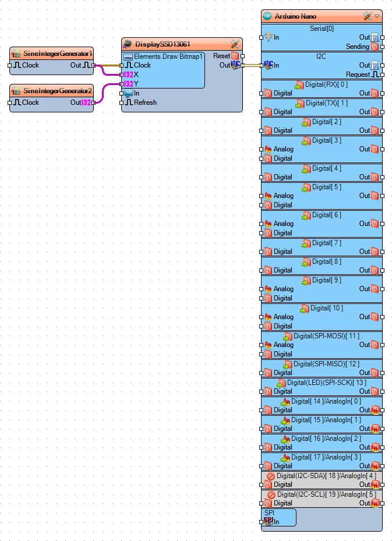This screenshot has height=541, width=392.
Task: Select the SineIntegerGenerator2 title text
Action: point(58,91)
